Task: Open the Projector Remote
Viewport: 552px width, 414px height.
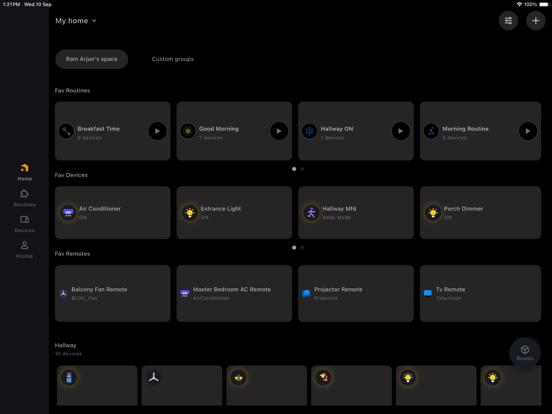Action: [x=356, y=293]
